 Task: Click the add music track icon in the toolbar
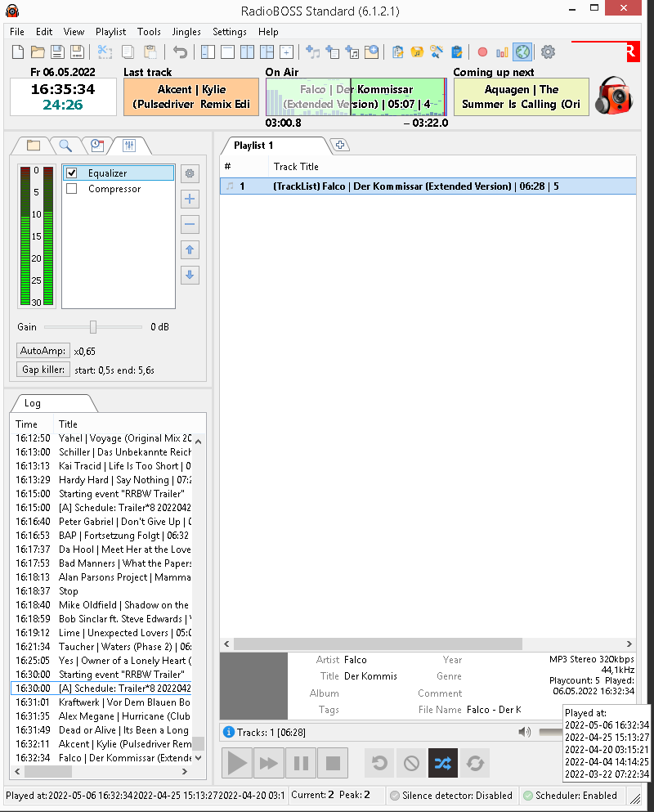(x=312, y=52)
